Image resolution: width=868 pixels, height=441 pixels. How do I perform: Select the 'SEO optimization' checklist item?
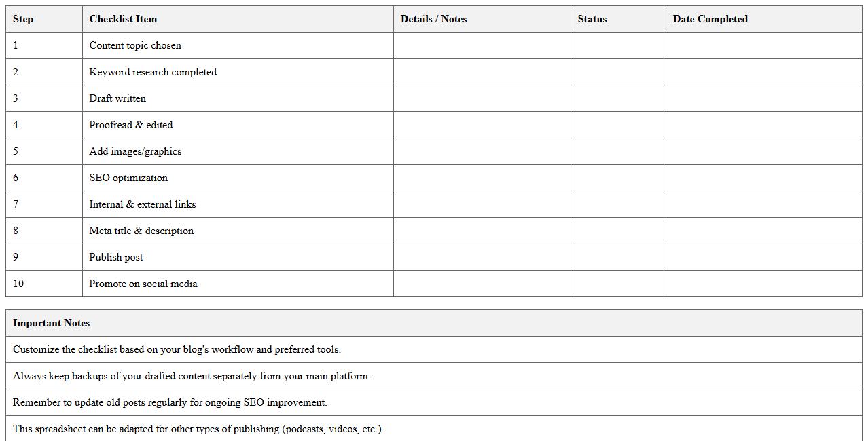click(x=128, y=178)
